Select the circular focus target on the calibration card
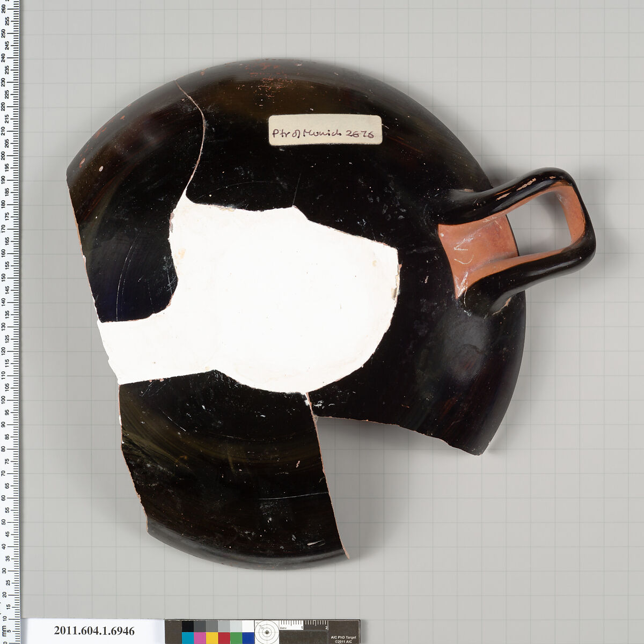 pos(267,633)
